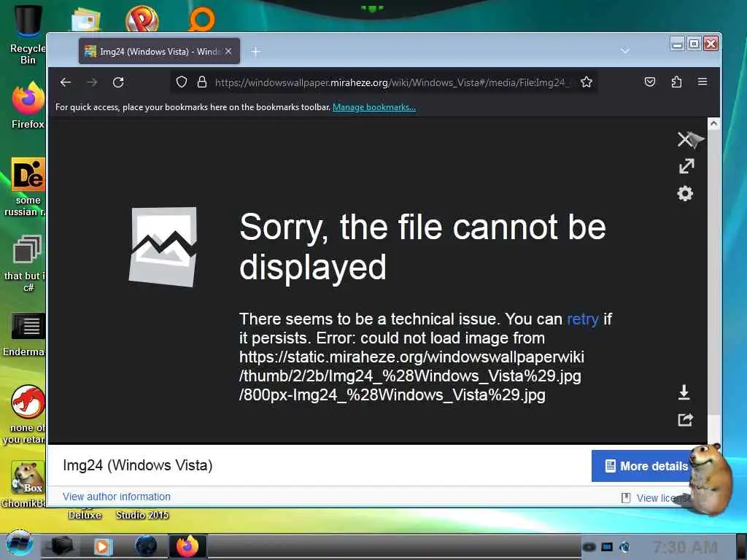Enter full screen in media viewer
The height and width of the screenshot is (560, 747).
pos(686,166)
